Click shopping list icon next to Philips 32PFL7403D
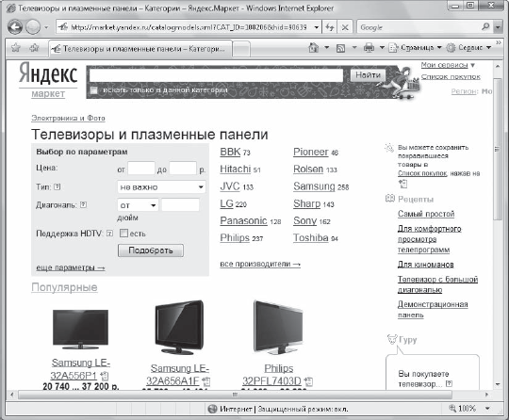This screenshot has height=420, width=509. tap(309, 381)
